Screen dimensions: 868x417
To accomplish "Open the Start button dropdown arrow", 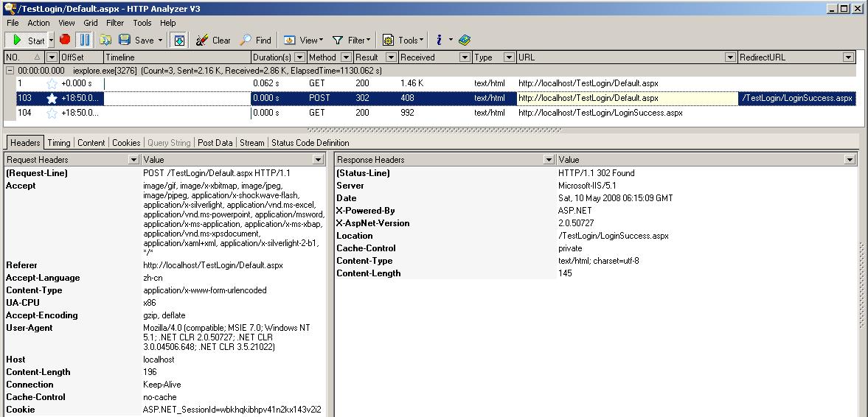I will (51, 40).
